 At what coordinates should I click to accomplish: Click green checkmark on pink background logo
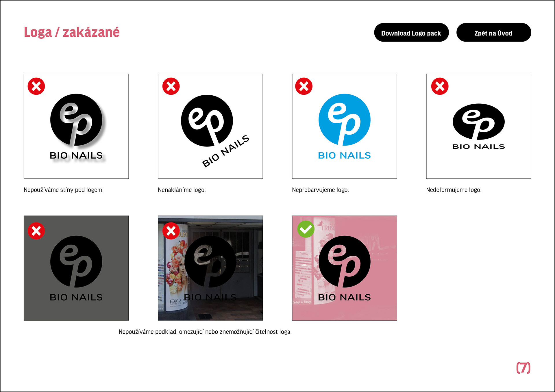pyautogui.click(x=306, y=229)
